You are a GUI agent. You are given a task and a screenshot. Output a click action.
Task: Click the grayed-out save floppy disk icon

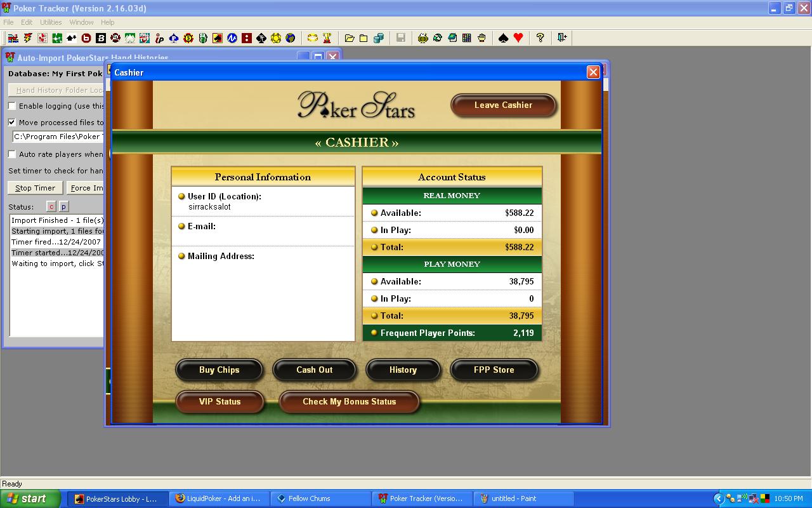(401, 38)
